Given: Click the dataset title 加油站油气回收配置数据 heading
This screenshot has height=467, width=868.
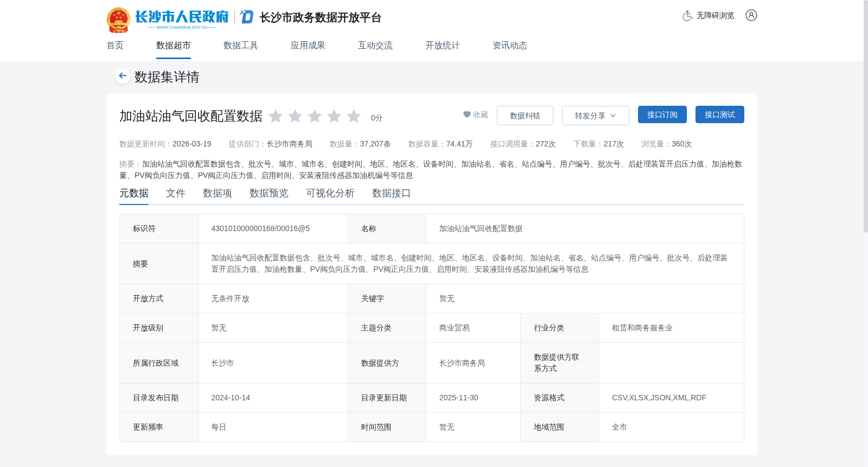Looking at the screenshot, I should click(191, 116).
